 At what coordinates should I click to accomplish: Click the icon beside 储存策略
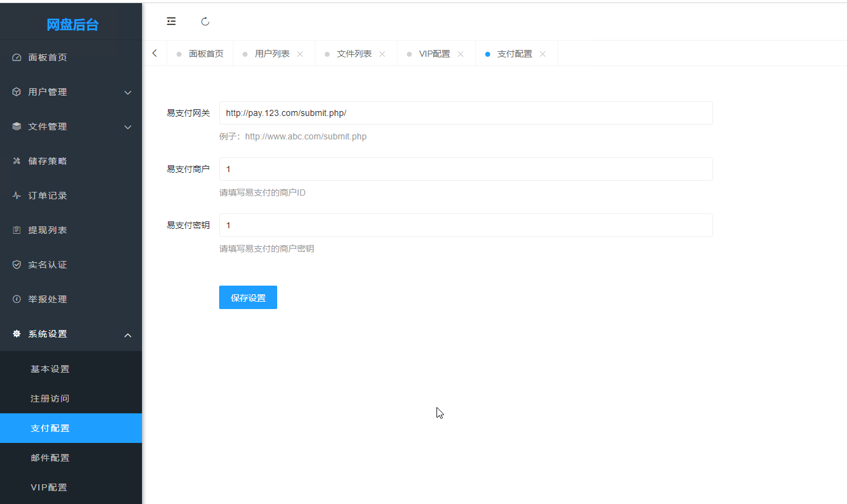tap(17, 161)
